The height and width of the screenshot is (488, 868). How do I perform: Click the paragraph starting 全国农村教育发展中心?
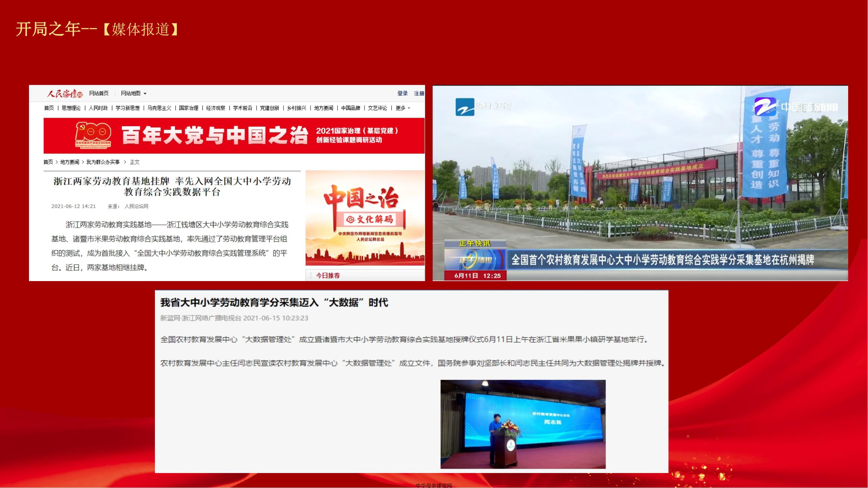405,339
